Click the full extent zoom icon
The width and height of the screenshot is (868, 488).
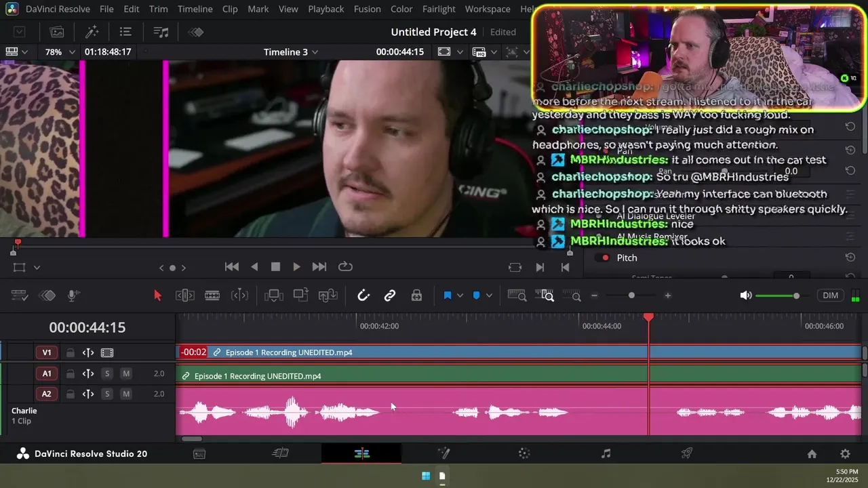tap(517, 296)
